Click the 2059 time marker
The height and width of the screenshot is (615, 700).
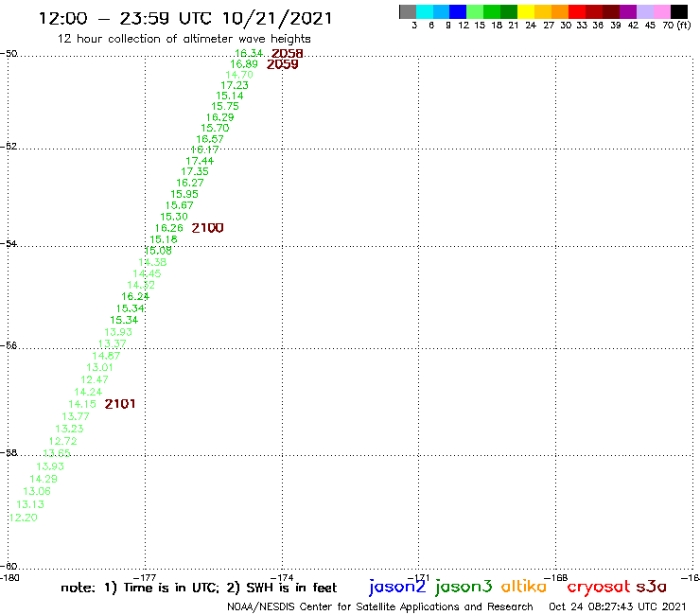pos(282,64)
